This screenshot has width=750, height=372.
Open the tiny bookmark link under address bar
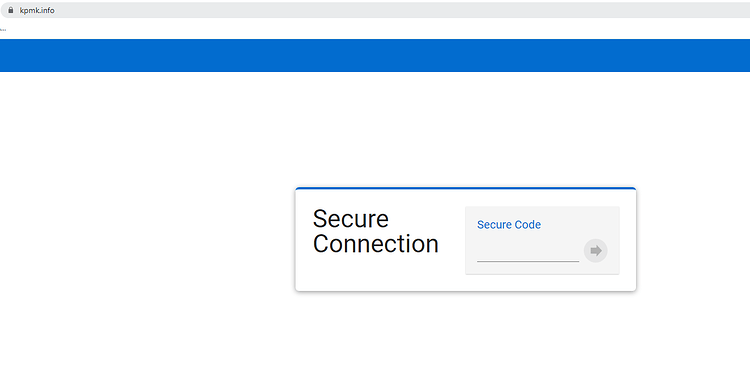(3, 30)
